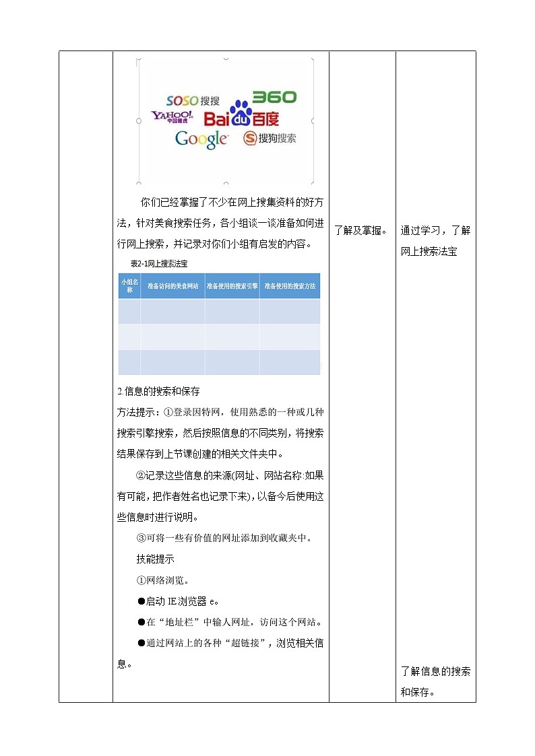The height and width of the screenshot is (756, 535).
Task: Click the 了解及掌握 text in middle column
Action: [360, 231]
